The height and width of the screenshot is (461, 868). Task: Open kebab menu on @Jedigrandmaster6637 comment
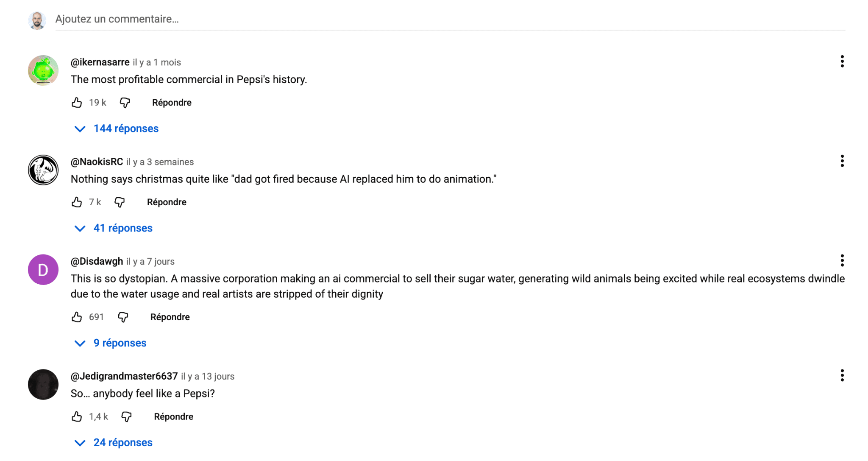pyautogui.click(x=842, y=375)
